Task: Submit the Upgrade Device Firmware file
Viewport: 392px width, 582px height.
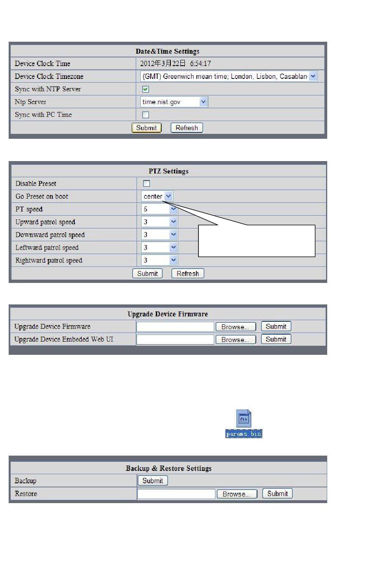Action: pos(276,326)
